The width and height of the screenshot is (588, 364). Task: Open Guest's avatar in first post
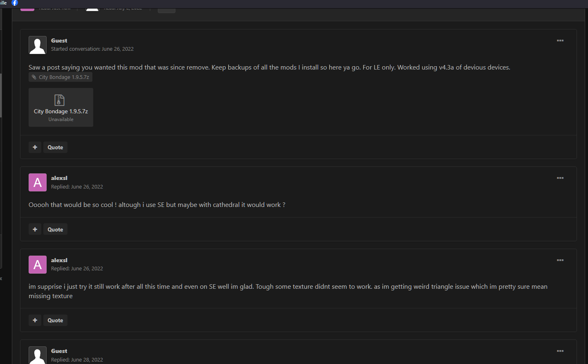tap(38, 45)
